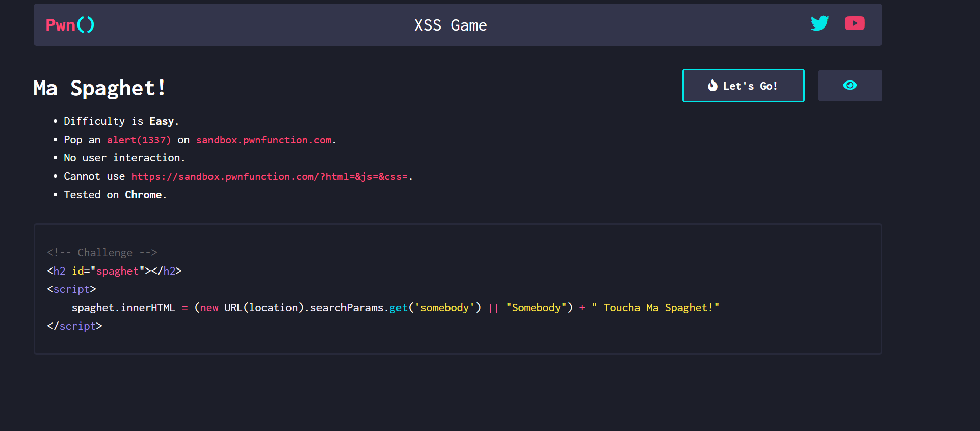
Task: Click the flame icon in Let's Go button
Action: [x=712, y=86]
